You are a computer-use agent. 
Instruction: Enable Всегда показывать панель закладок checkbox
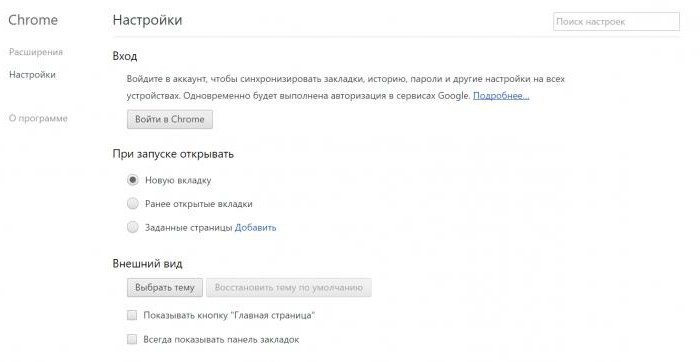[132, 339]
